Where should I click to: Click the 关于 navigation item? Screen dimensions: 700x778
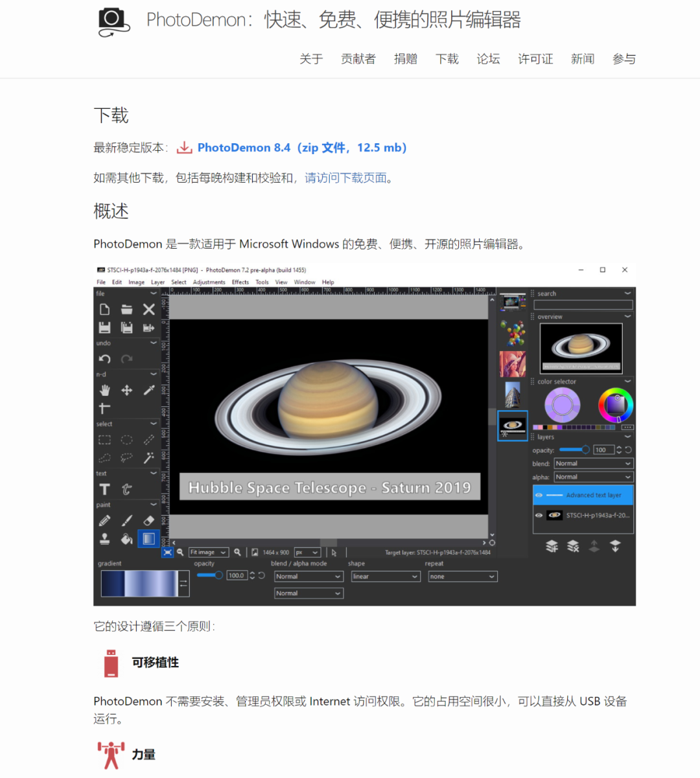(x=311, y=59)
